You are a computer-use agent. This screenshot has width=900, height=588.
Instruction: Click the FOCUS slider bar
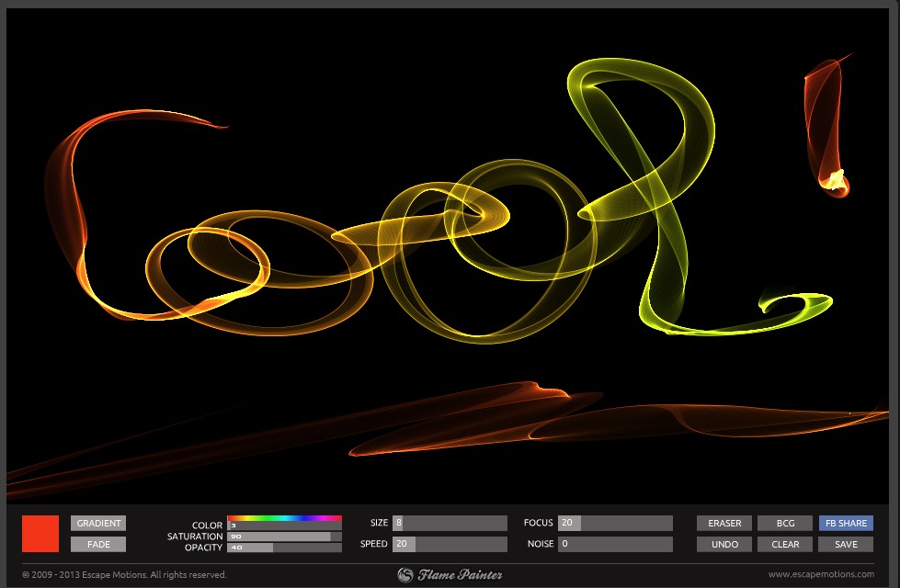[615, 523]
